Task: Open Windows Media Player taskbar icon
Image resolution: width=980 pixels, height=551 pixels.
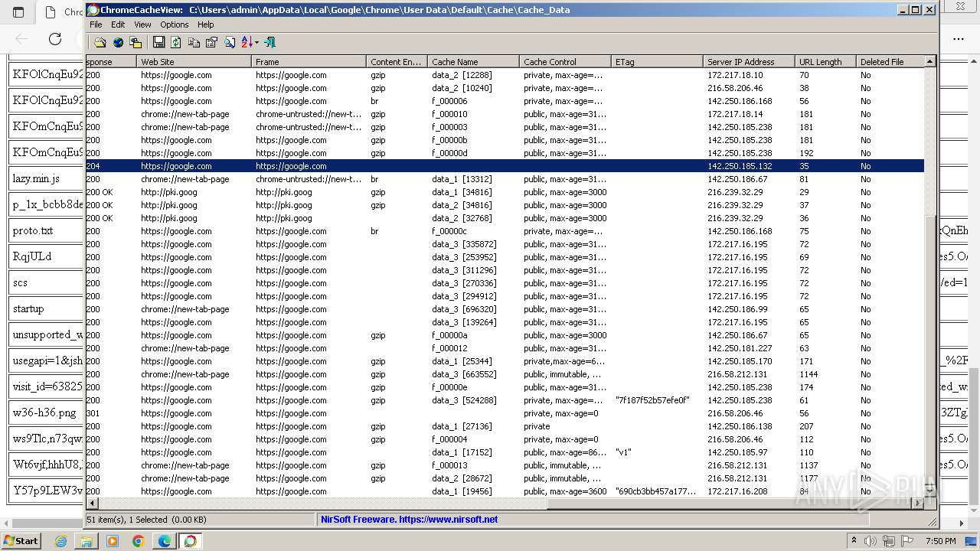Action: click(113, 541)
